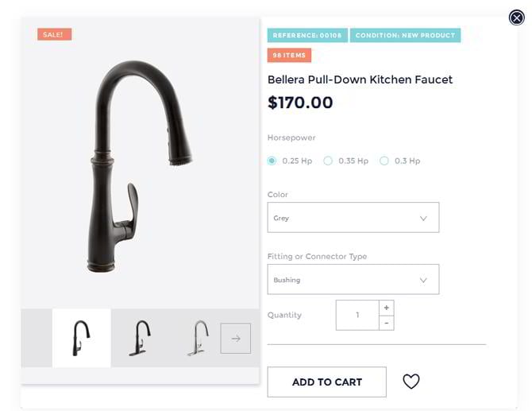This screenshot has width=532, height=411.
Task: Open the Color dropdown showing Grey
Action: point(353,217)
